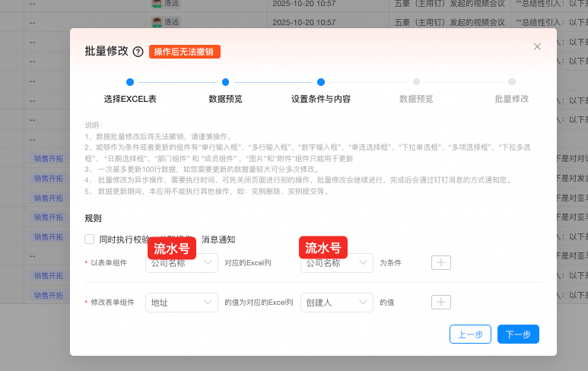Select the second step label 数据预览

tap(225, 99)
